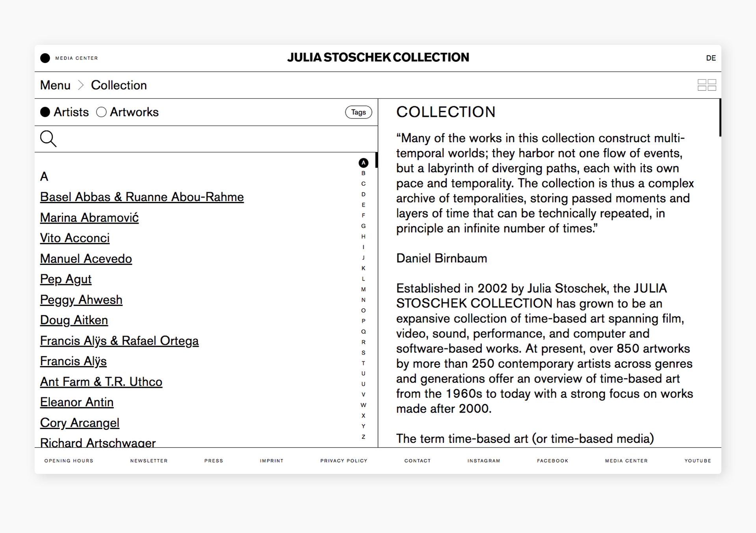This screenshot has height=533, width=756.
Task: Open the Instagram footer link
Action: click(x=484, y=461)
